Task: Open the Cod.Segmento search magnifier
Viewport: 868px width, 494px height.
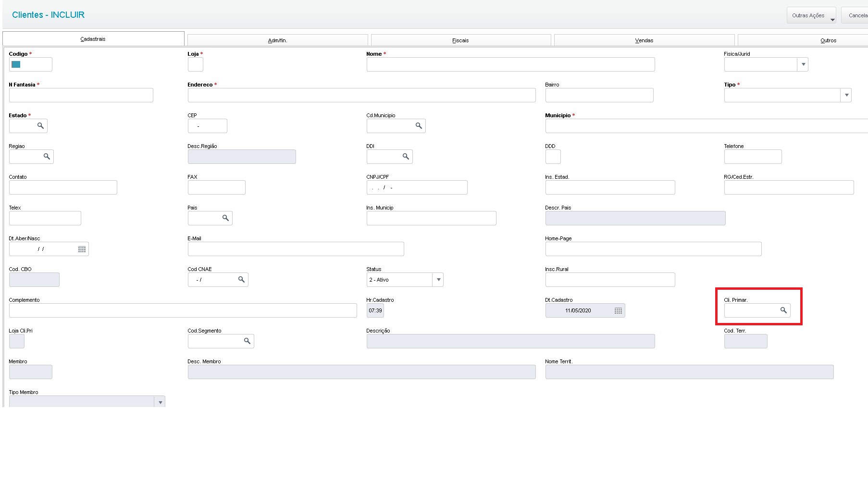Action: click(x=248, y=341)
